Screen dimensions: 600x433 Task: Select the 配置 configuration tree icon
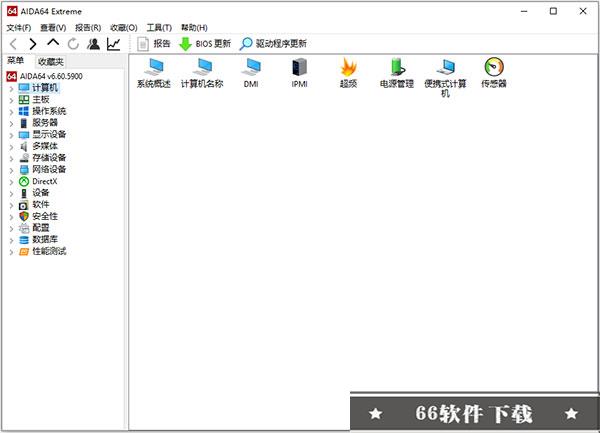pyautogui.click(x=24, y=228)
